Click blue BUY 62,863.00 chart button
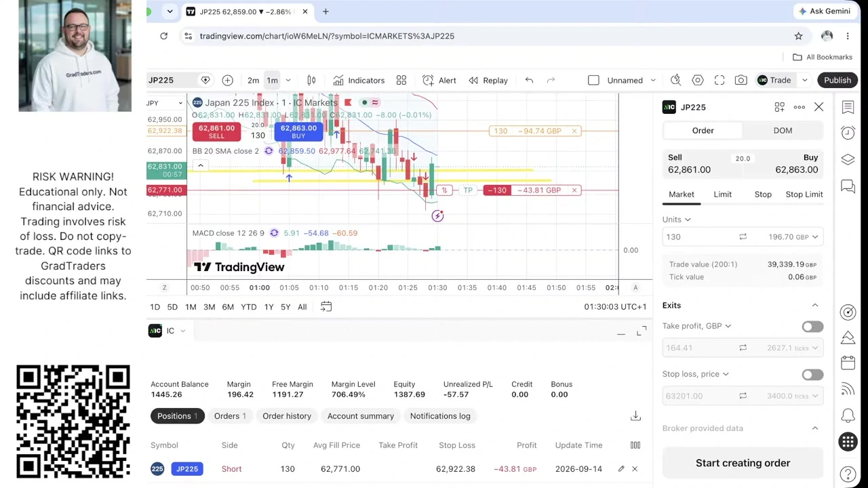868x488 pixels. point(298,131)
